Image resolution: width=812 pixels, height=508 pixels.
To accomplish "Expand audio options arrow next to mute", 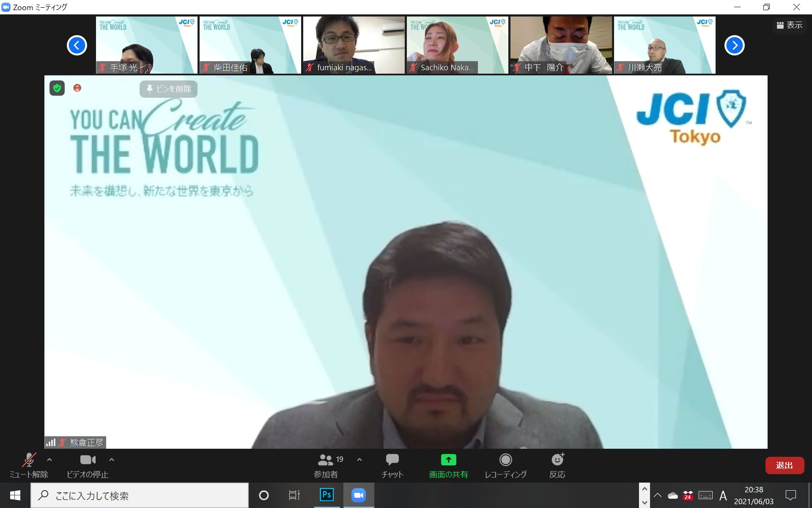I will point(49,459).
